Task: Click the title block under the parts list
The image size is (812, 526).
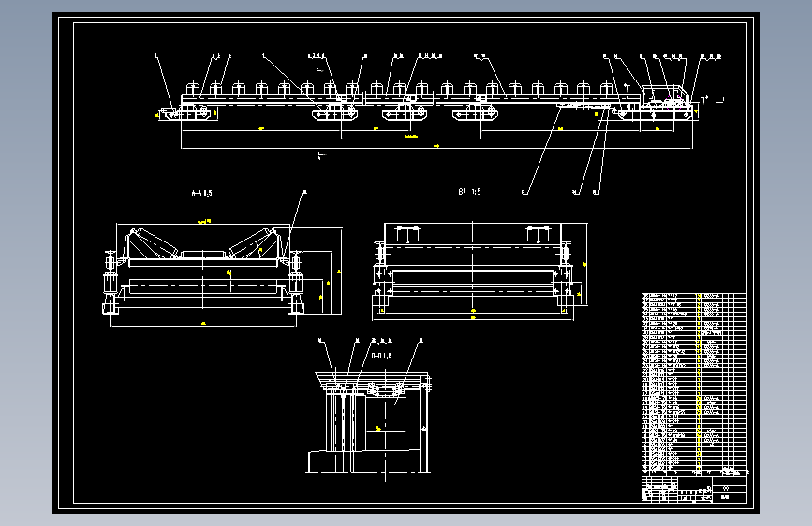Action: pos(694,489)
